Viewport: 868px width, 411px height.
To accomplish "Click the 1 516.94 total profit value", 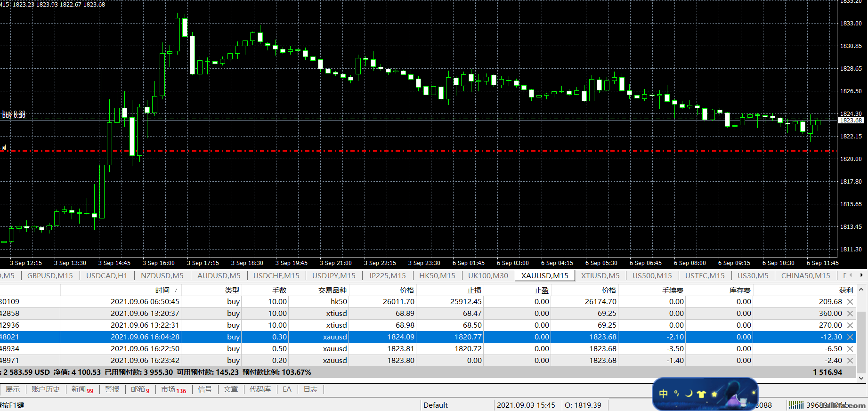I will (x=827, y=372).
